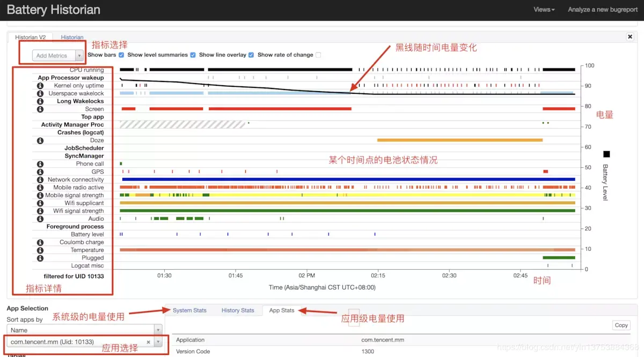
Task: Toggle Show level summaries checkbox
Action: (x=193, y=55)
